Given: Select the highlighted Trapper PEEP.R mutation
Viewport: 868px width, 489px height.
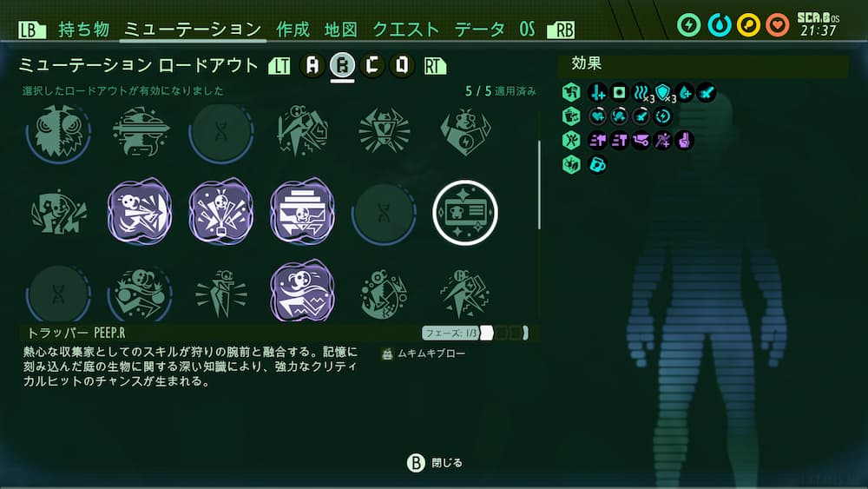Looking at the screenshot, I should (465, 213).
